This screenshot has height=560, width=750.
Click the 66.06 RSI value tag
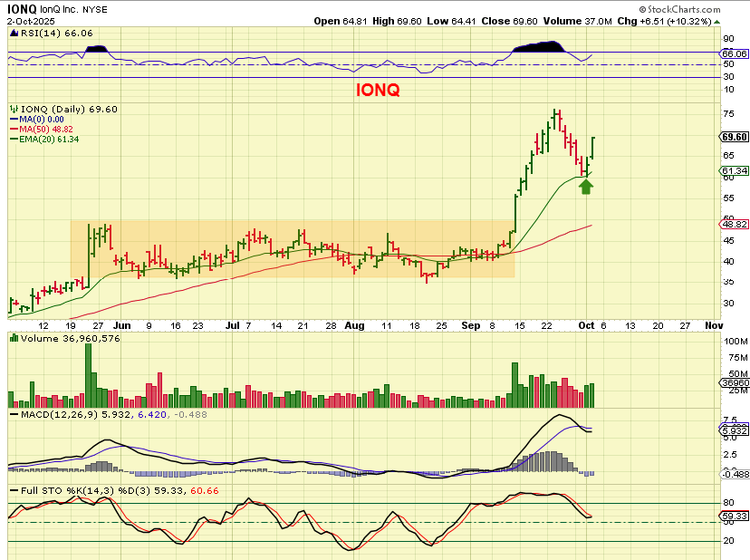tap(735, 53)
